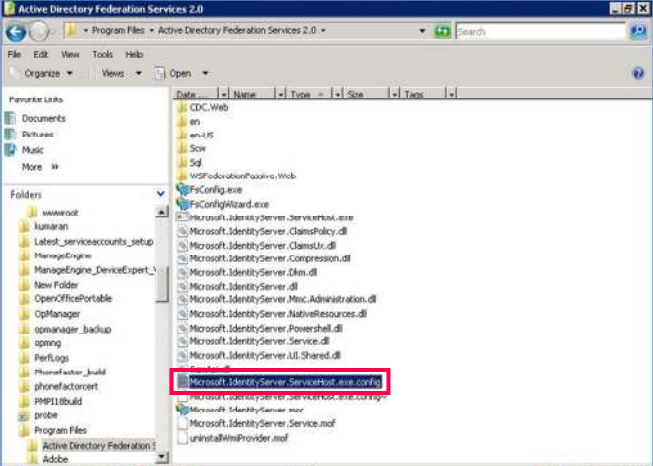Open Date column filter dropdown
The width and height of the screenshot is (653, 466).
(x=224, y=95)
